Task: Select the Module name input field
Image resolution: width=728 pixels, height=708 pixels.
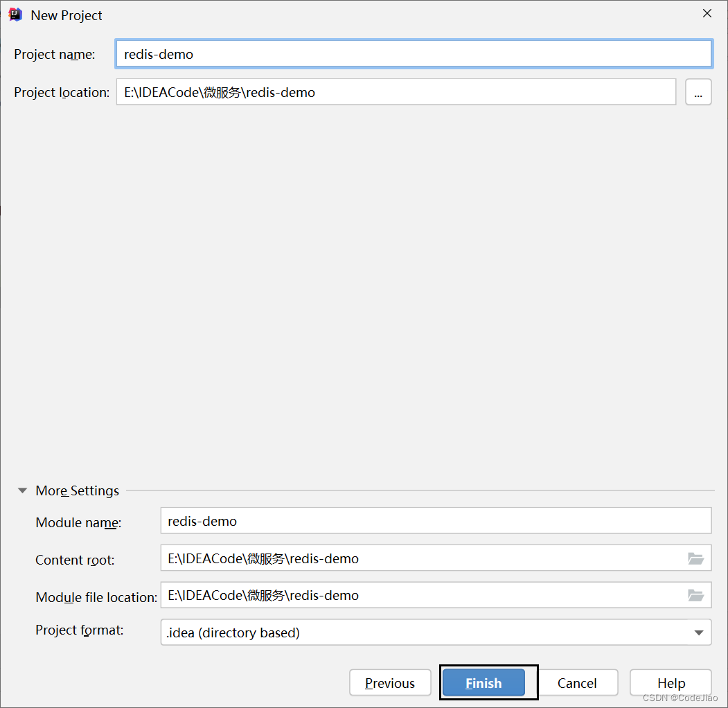Action: 436,521
